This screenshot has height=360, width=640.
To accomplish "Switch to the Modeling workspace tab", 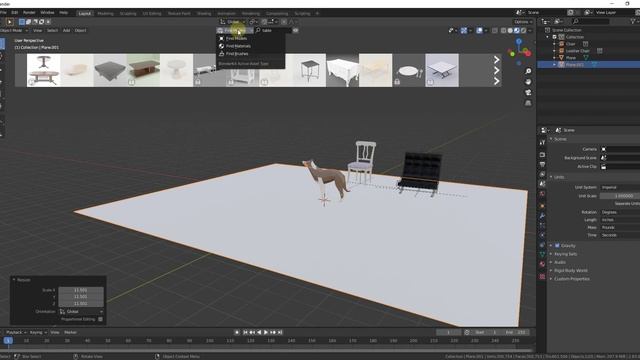I will click(105, 13).
